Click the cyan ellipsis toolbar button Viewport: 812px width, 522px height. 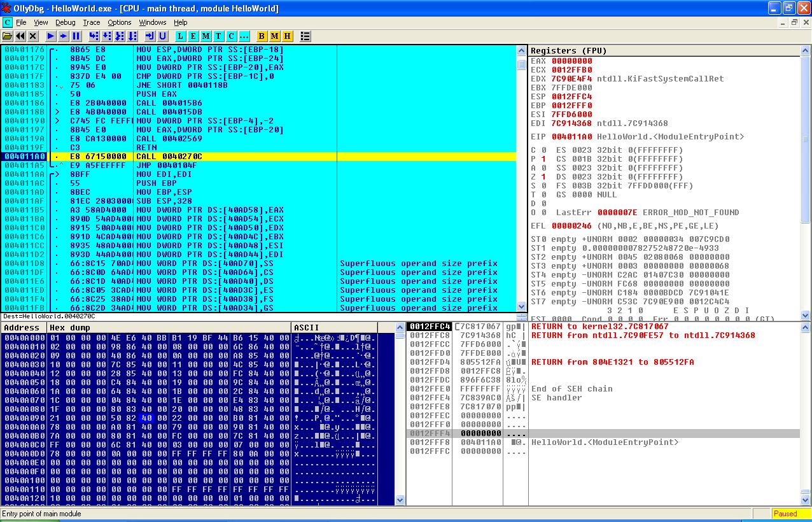[244, 36]
